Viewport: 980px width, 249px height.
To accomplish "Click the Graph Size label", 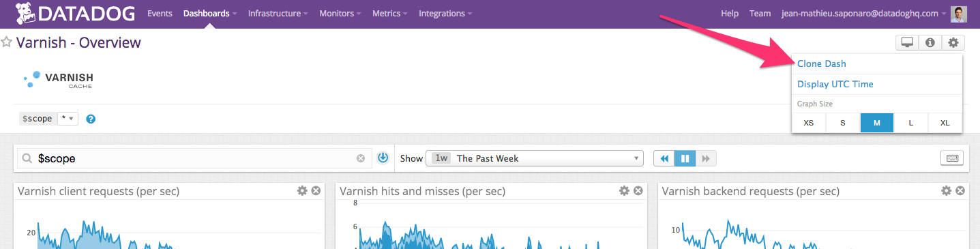I will [815, 104].
